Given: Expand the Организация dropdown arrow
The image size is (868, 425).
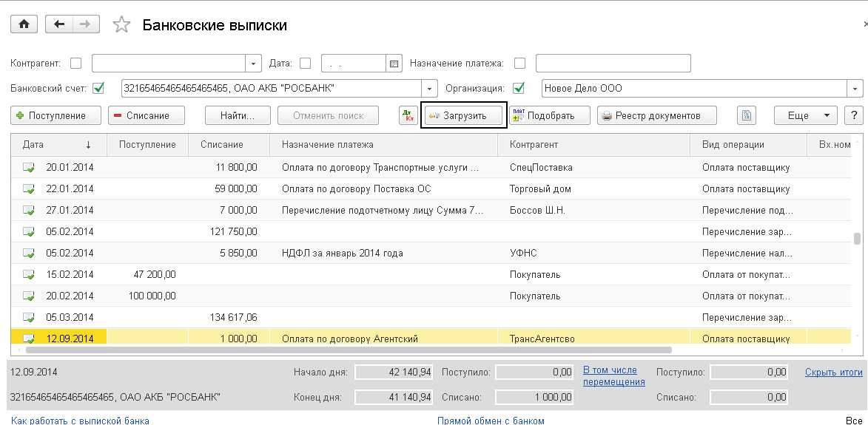Looking at the screenshot, I should pyautogui.click(x=855, y=89).
